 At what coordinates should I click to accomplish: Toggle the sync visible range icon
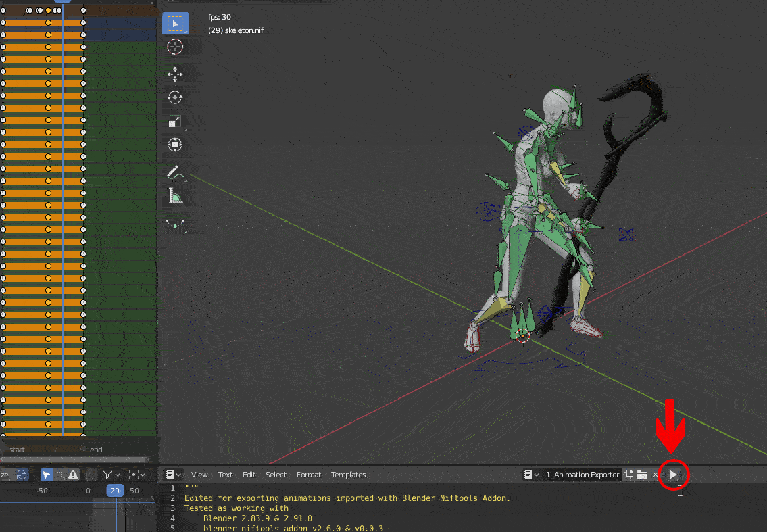tap(22, 475)
